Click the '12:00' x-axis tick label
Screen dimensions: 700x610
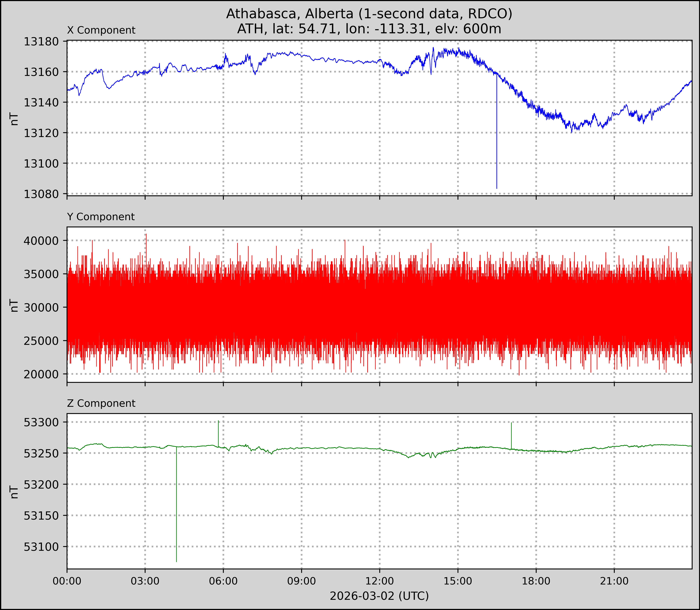pyautogui.click(x=380, y=581)
